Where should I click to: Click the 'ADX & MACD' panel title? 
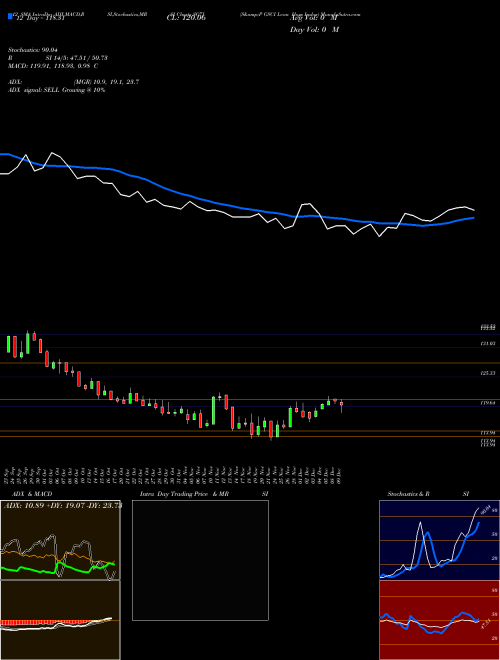click(32, 494)
